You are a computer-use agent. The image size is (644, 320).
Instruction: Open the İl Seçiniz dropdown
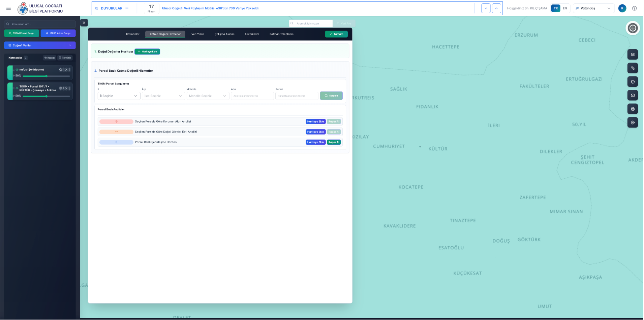point(119,96)
